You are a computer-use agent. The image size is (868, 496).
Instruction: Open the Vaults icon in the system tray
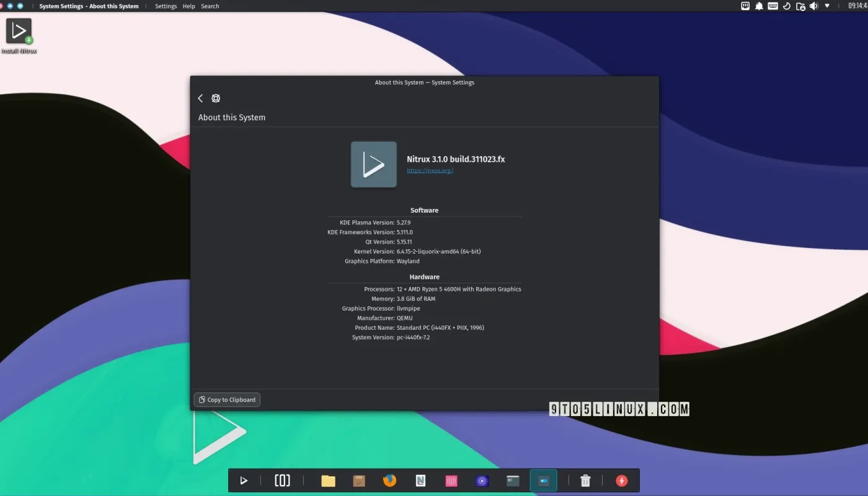pyautogui.click(x=800, y=6)
